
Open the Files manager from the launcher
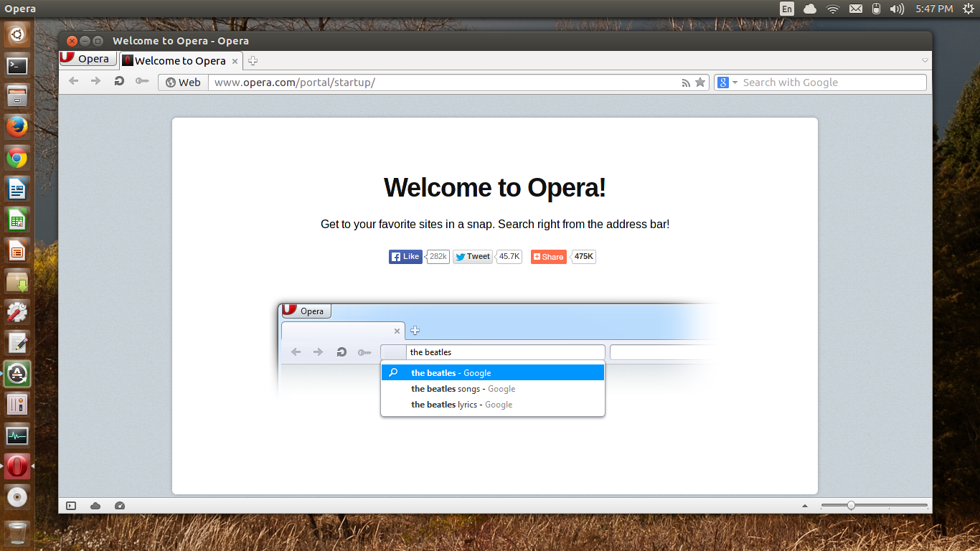[x=17, y=96]
